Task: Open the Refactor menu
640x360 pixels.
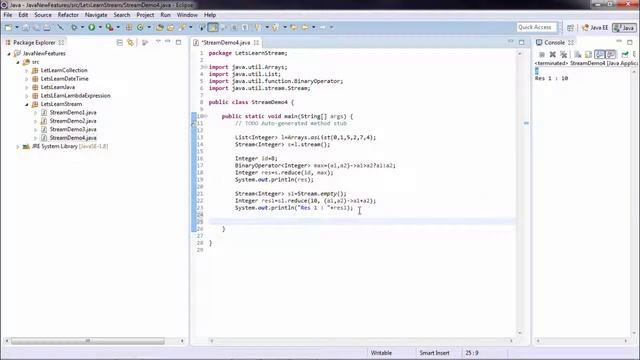Action: tap(68, 15)
